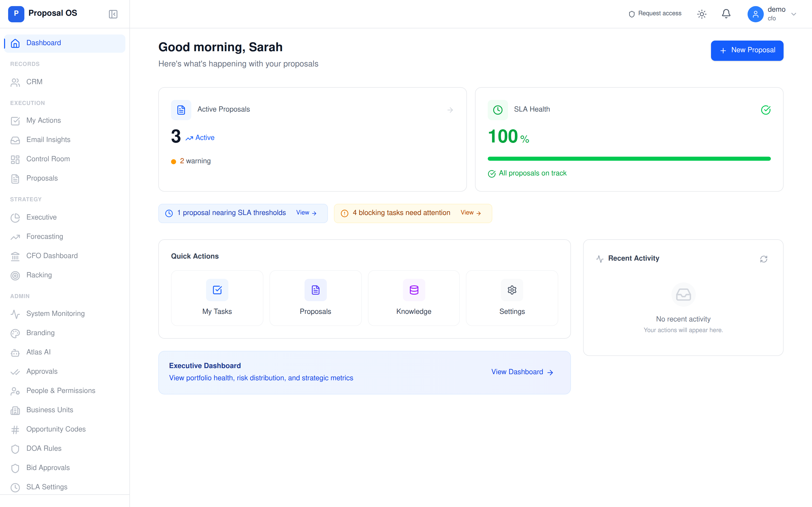Viewport: 812px width, 507px height.
Task: Open Opportunity Codes settings
Action: point(56,429)
